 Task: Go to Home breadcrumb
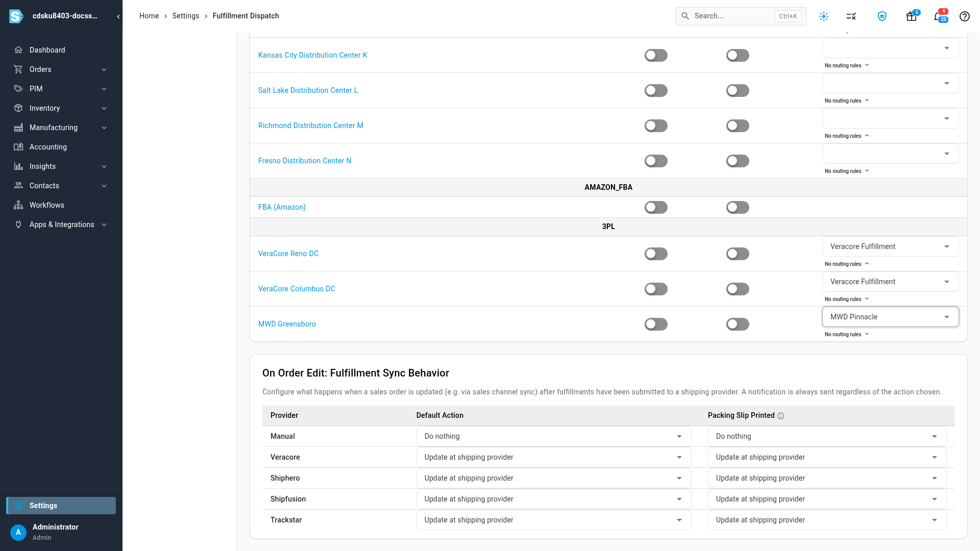click(149, 16)
